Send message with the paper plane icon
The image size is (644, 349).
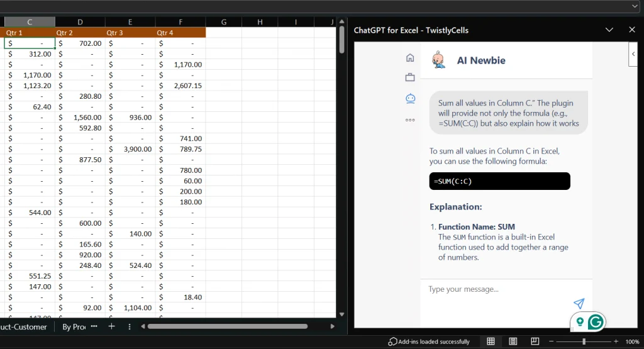click(x=579, y=304)
